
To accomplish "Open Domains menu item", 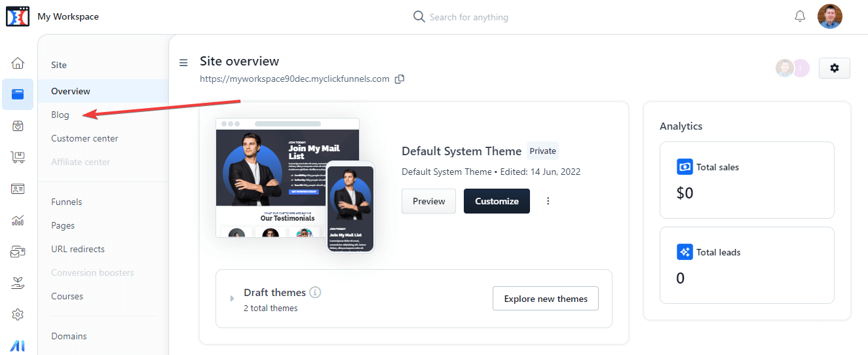I will pyautogui.click(x=69, y=336).
